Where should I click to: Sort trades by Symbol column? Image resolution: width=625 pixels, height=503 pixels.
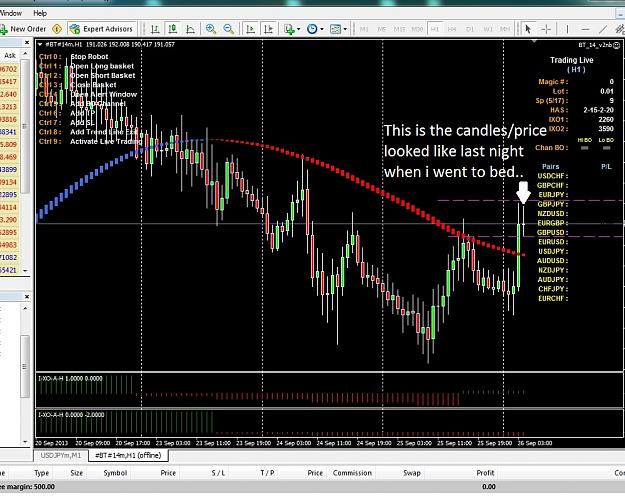tap(115, 473)
